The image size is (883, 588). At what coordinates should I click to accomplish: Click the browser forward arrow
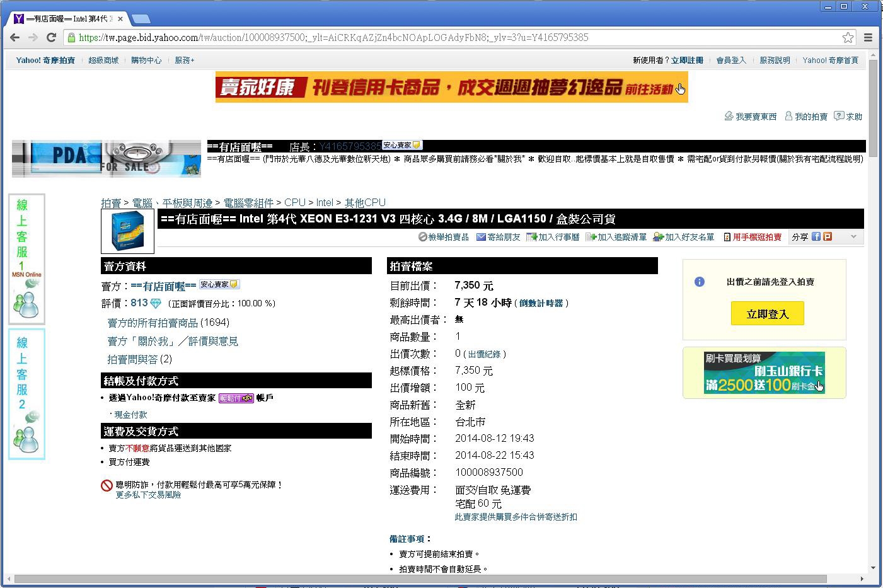tap(33, 38)
